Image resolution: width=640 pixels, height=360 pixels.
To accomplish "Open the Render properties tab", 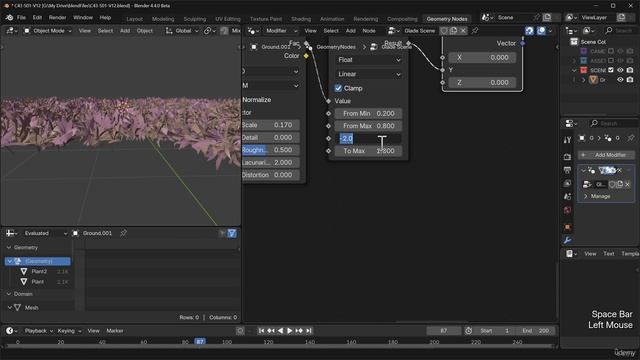I will (x=567, y=157).
